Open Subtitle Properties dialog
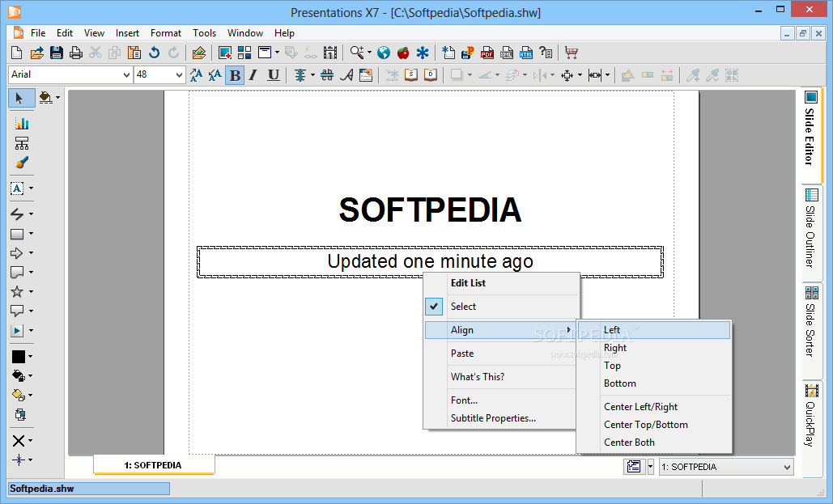Image resolution: width=833 pixels, height=504 pixels. click(x=493, y=418)
